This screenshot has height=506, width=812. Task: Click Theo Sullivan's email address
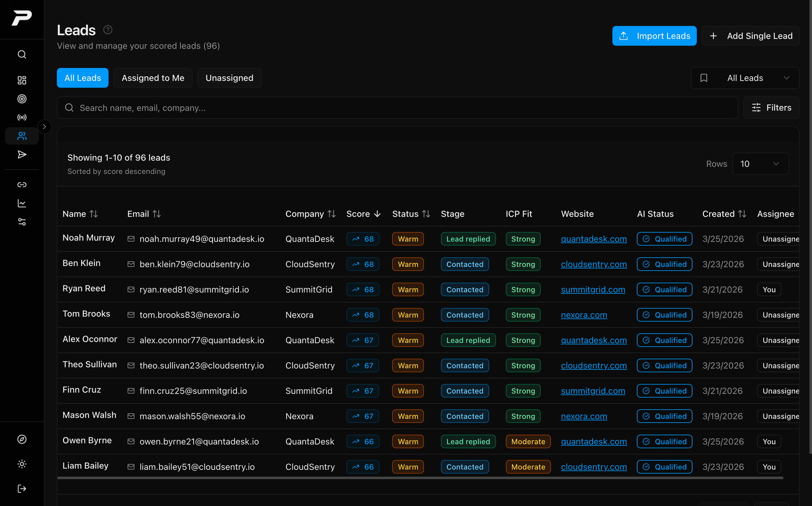point(201,365)
